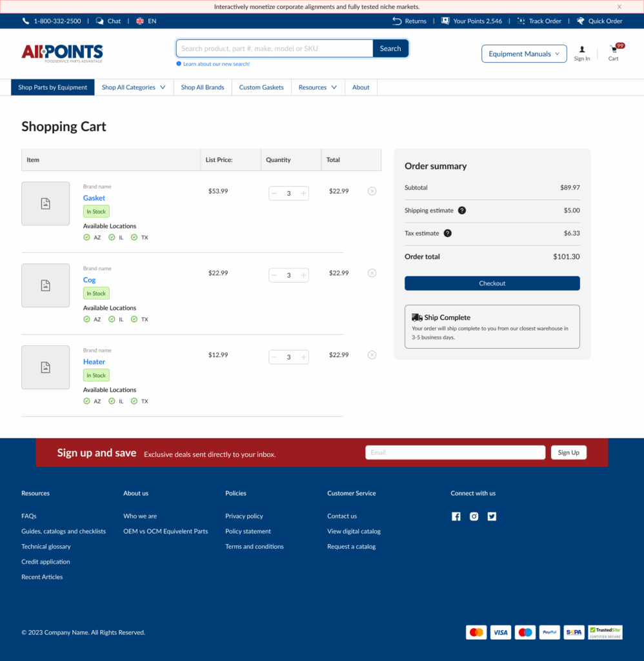
Task: Expand the Equipment Manuals dropdown
Action: point(524,54)
